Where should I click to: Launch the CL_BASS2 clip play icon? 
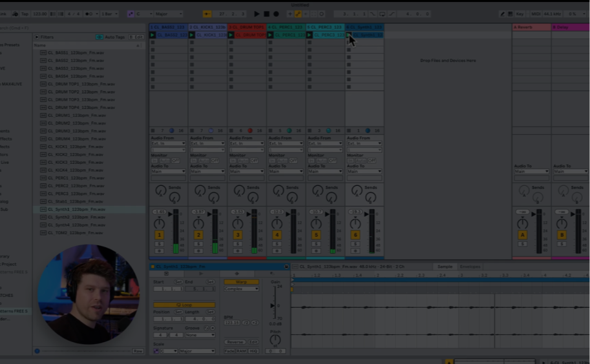[x=153, y=35]
